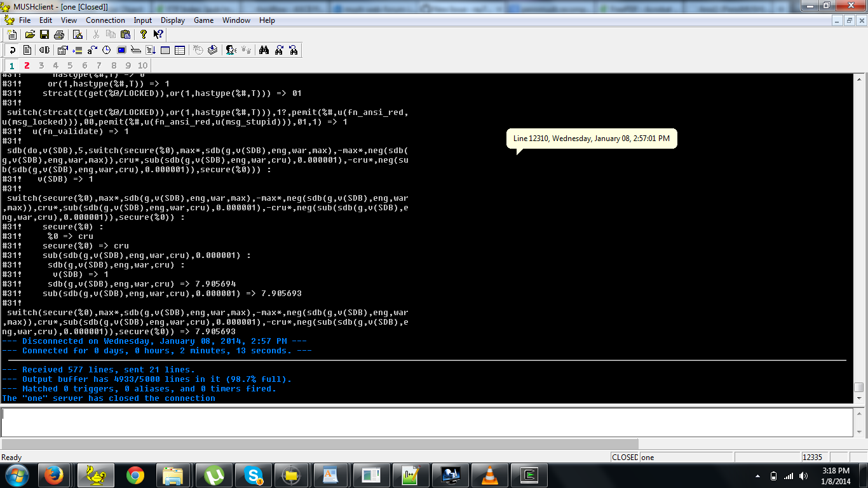Open triggers configuration icon

(x=78, y=50)
